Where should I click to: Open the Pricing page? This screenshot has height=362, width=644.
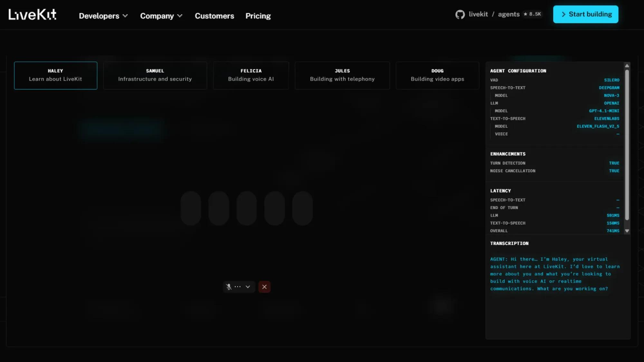pyautogui.click(x=258, y=16)
